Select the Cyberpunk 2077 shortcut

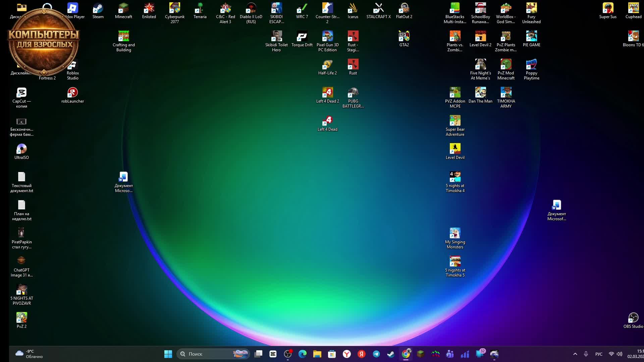[x=174, y=11]
